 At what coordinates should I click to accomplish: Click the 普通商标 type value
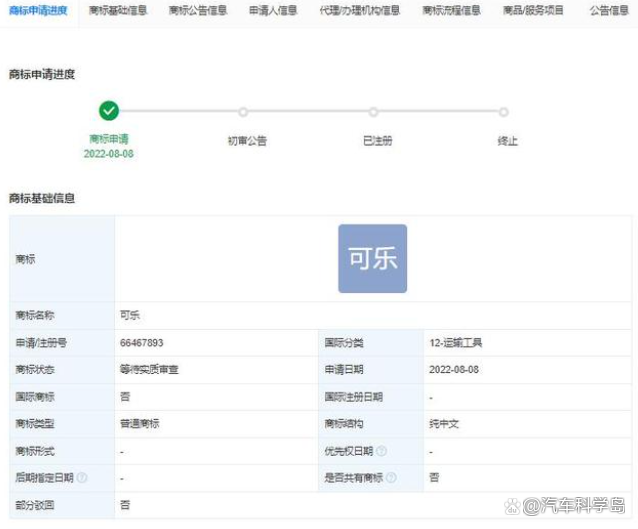140,424
